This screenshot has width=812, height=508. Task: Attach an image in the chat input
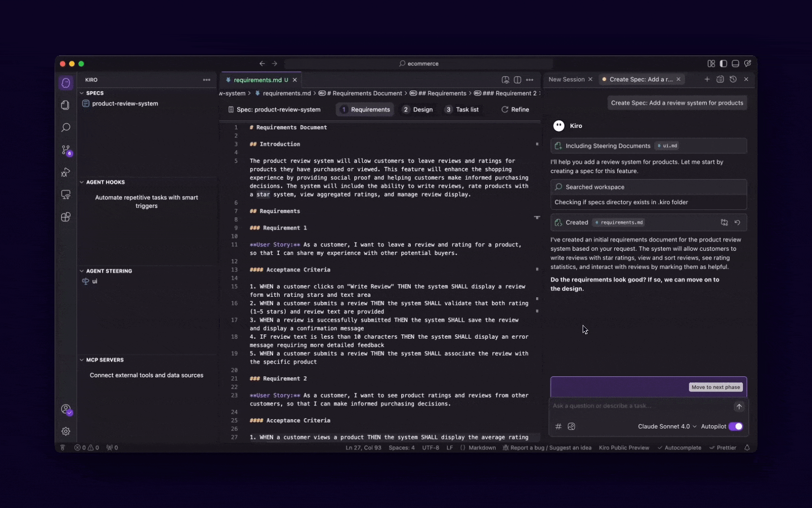click(x=571, y=426)
